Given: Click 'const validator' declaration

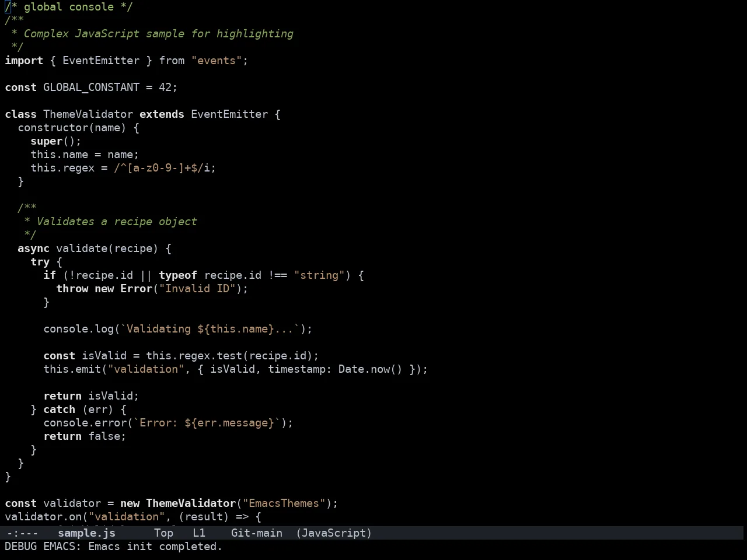Looking at the screenshot, I should pos(53,503).
